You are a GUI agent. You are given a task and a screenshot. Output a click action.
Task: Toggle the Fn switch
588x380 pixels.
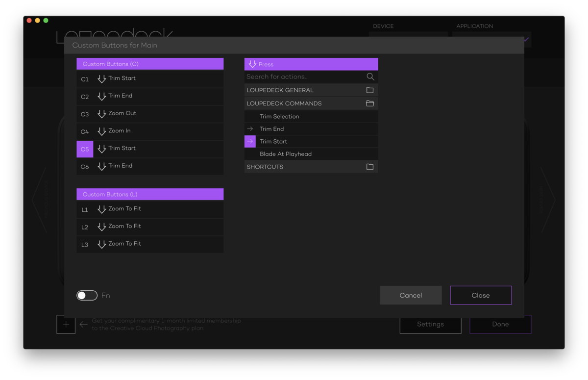click(87, 295)
